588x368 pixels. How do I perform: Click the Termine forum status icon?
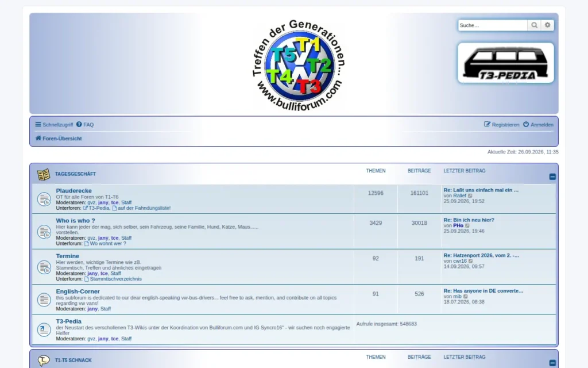click(x=44, y=267)
